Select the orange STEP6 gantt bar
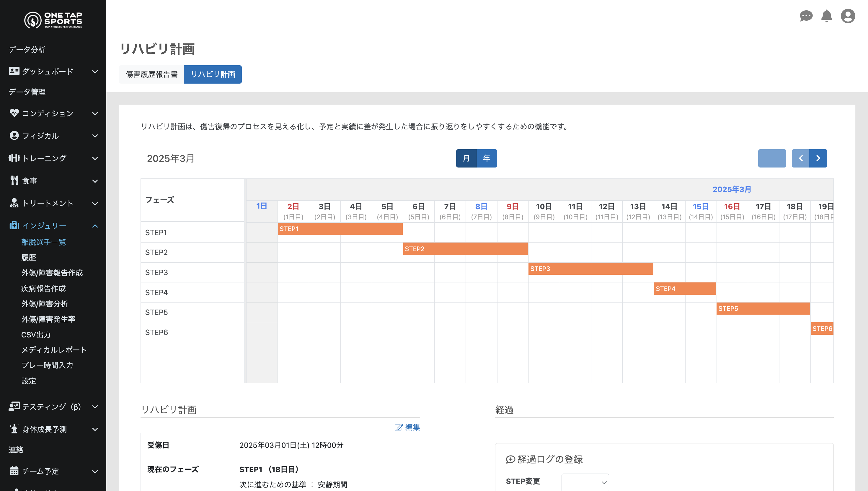The image size is (868, 491). coord(822,329)
